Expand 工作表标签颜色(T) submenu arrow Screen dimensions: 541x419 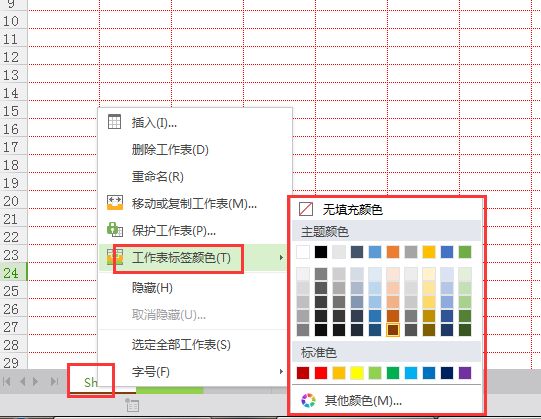click(x=282, y=257)
